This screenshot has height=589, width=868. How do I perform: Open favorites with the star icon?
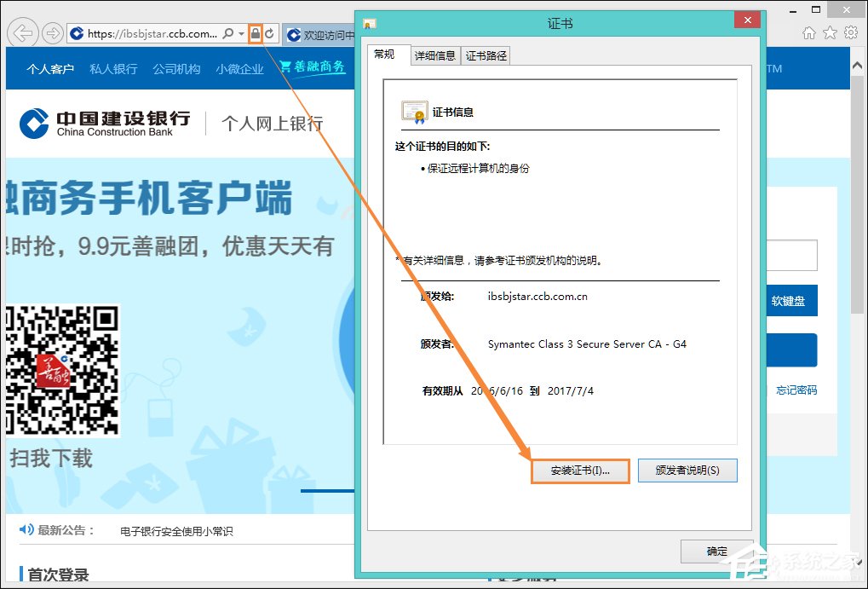829,32
